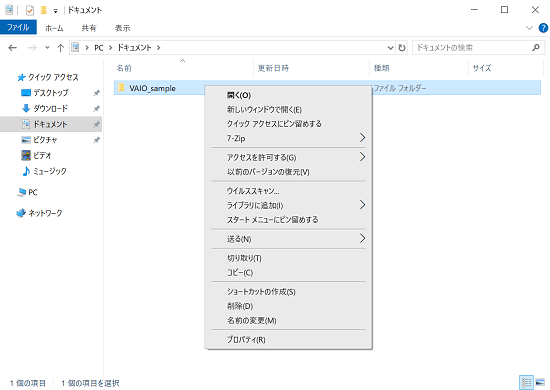Open the 表示 ribbon tab
Screen dimensions: 550x390
tap(122, 28)
